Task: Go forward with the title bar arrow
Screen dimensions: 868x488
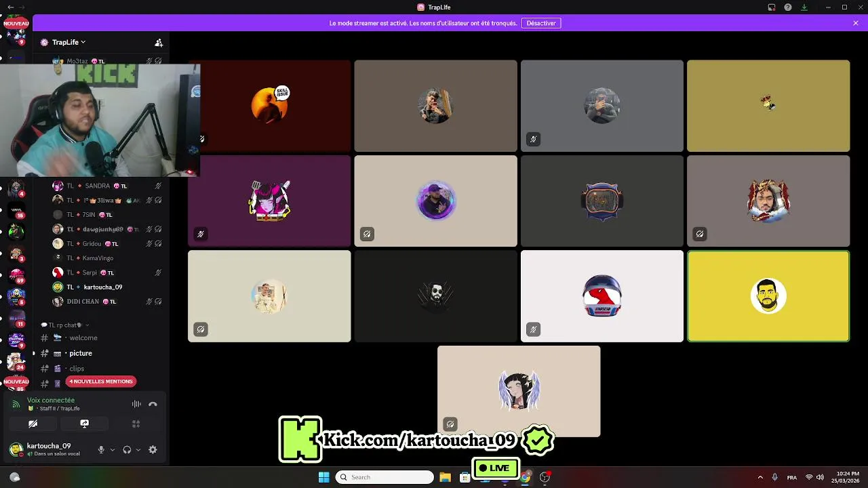Action: [22, 7]
